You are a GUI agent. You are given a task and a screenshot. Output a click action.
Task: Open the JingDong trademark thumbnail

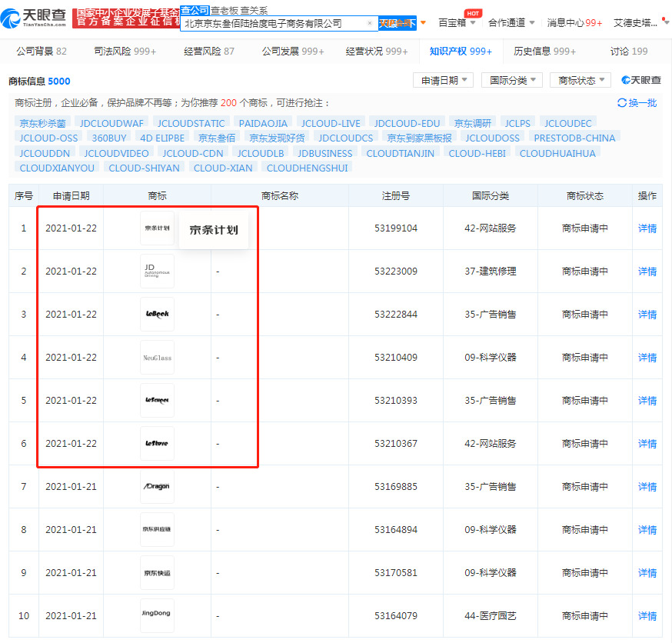point(158,615)
